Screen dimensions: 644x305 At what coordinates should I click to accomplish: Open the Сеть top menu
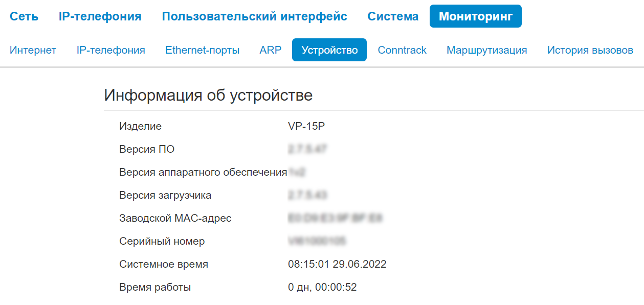tap(24, 16)
